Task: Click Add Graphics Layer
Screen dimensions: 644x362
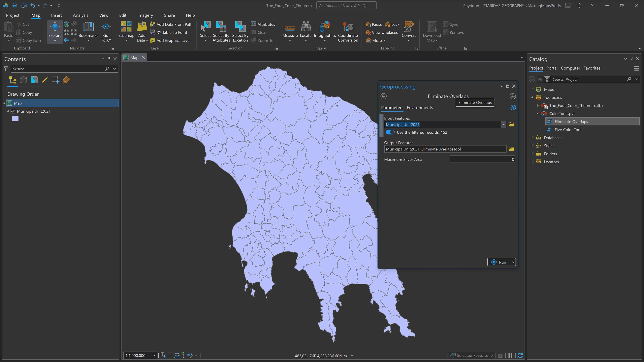Action: (x=171, y=40)
